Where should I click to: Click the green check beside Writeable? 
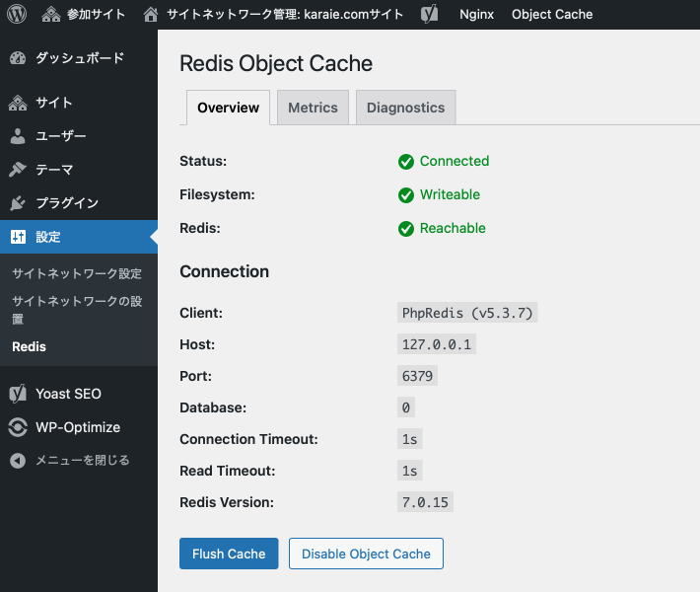[406, 195]
